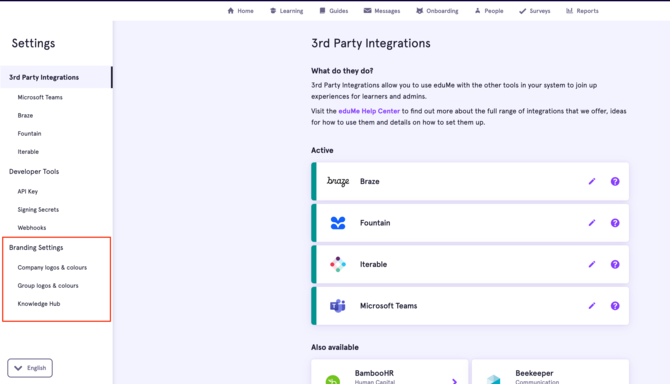Expand the BambooHR card arrow
Image resolution: width=670 pixels, height=384 pixels.
click(454, 381)
